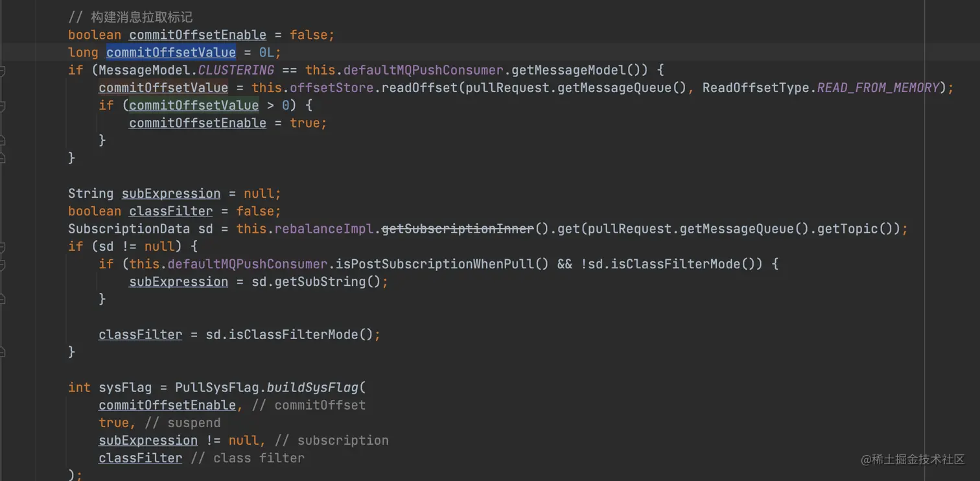Click the italic CLUSTERING constant
The image size is (980, 481).
(236, 70)
